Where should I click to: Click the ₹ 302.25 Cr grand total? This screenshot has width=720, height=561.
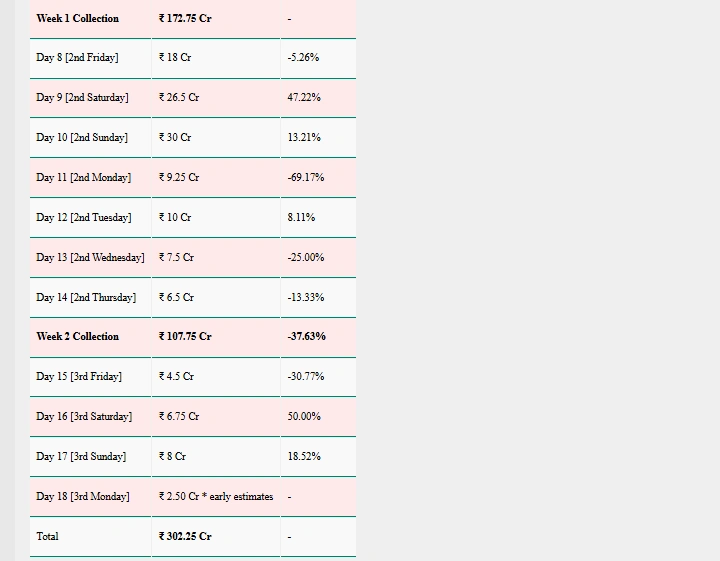(185, 536)
